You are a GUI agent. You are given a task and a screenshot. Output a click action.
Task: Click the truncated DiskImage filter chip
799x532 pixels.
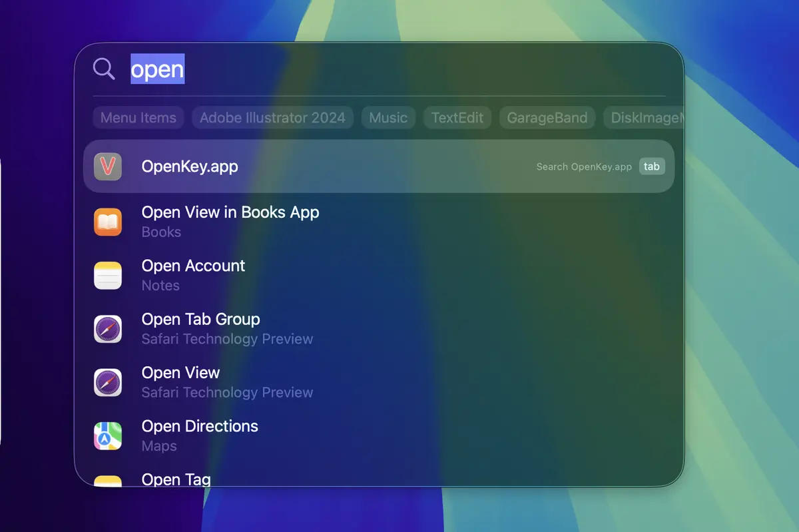pyautogui.click(x=644, y=117)
